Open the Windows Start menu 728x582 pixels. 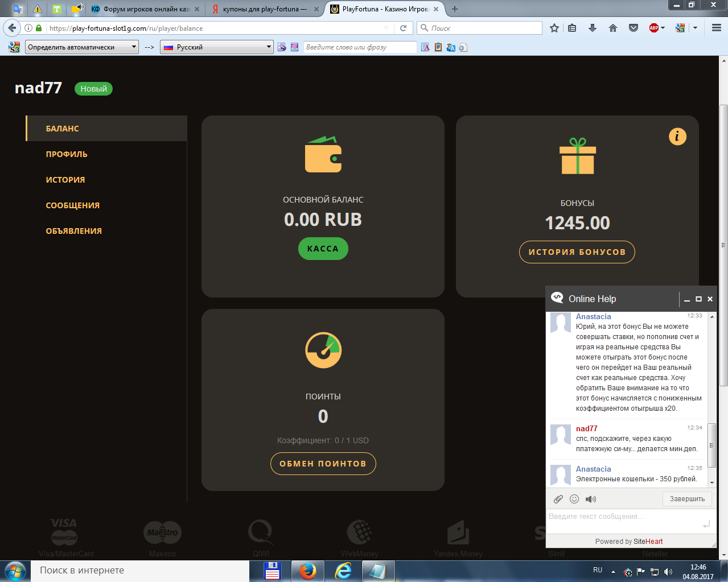click(x=15, y=571)
